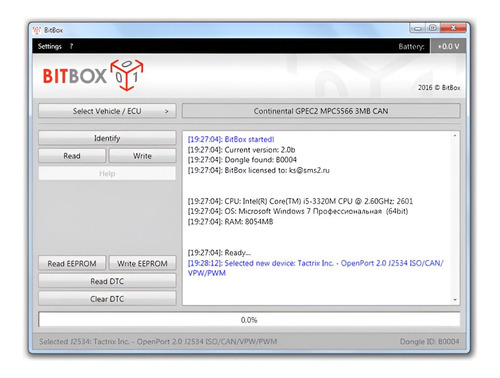Click the 'Dongle found: 80004' log line
Screen dimensions: 500x378
(x=242, y=160)
